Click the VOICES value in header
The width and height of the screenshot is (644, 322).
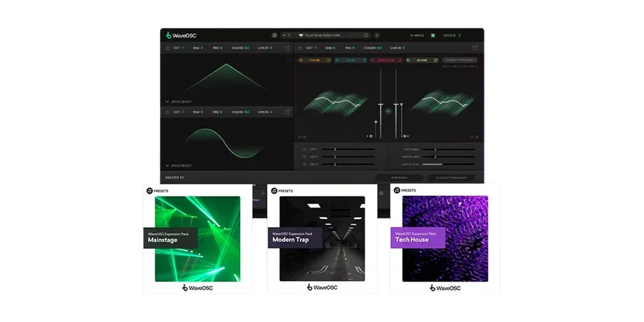point(459,35)
